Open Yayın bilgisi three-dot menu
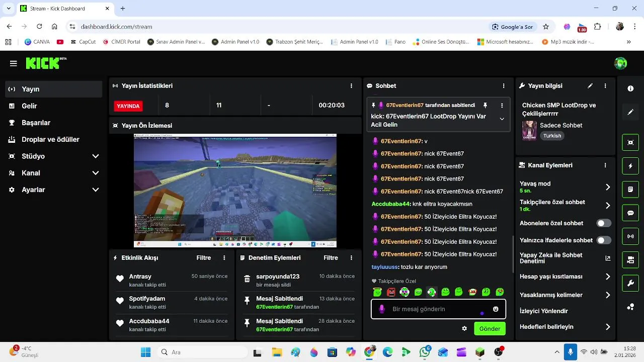Viewport: 644px width, 362px height. coord(605,86)
